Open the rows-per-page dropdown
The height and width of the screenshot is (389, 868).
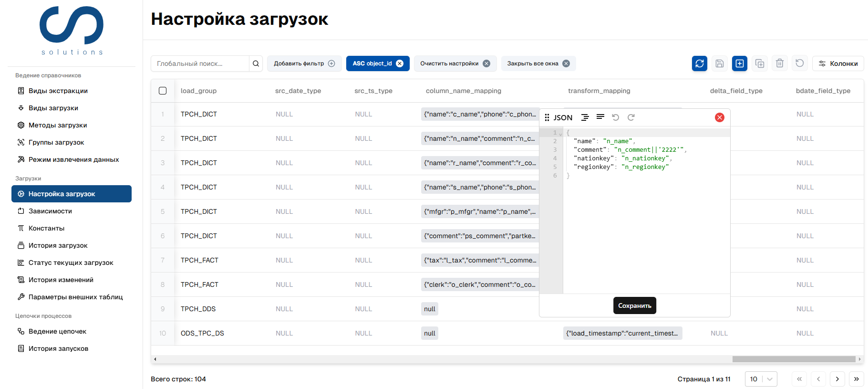coord(761,379)
